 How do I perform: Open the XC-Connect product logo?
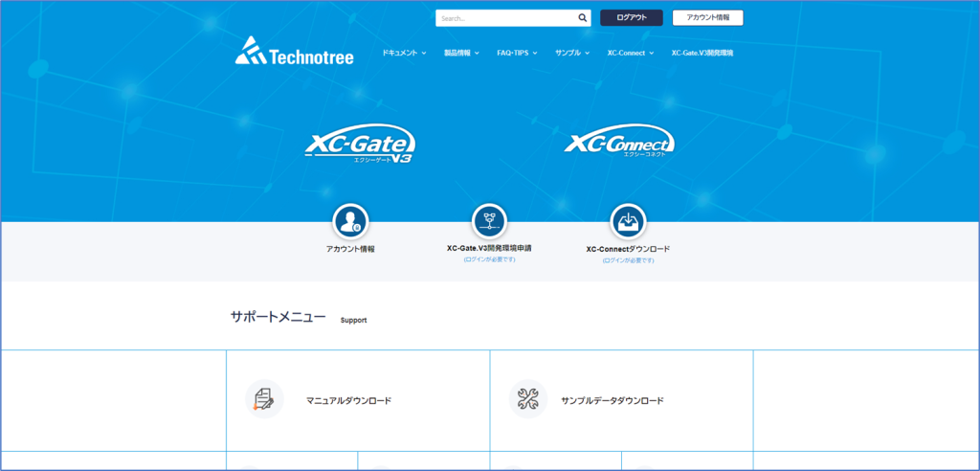(619, 143)
